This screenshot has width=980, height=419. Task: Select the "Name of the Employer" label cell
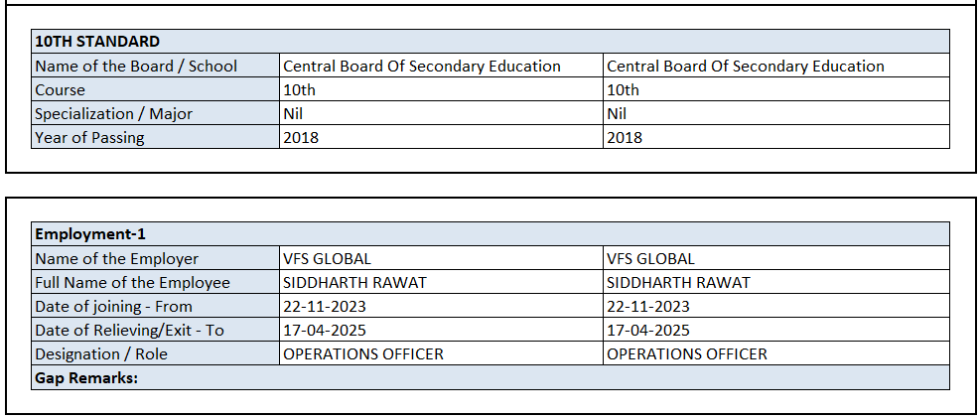point(116,258)
